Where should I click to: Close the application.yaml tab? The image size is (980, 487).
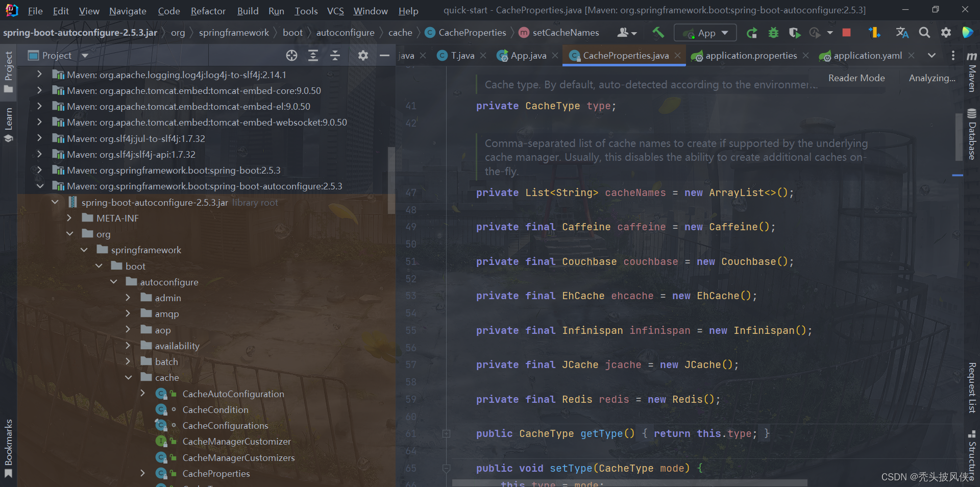[x=911, y=56]
